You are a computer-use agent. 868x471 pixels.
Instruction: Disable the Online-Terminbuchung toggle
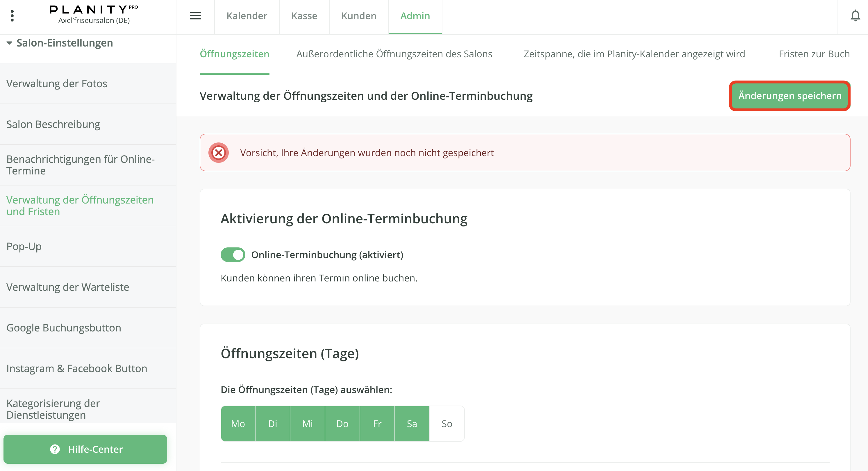(x=233, y=255)
